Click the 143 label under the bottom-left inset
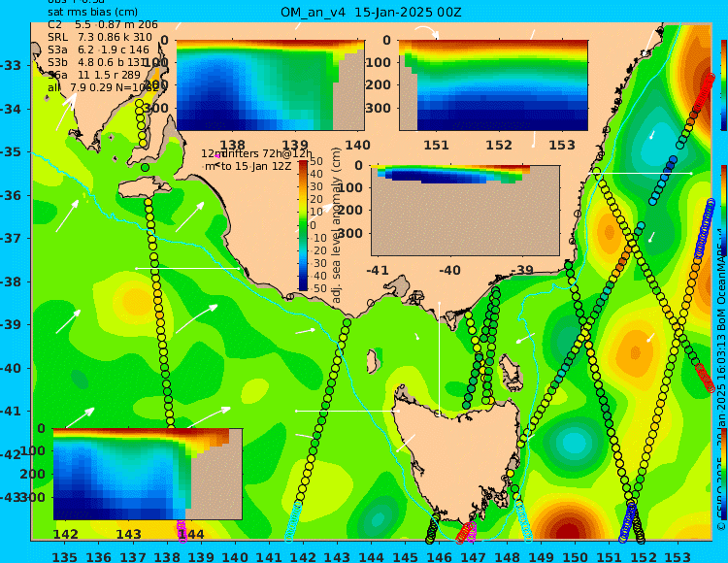Viewport: 728px width, 563px height. [128, 534]
